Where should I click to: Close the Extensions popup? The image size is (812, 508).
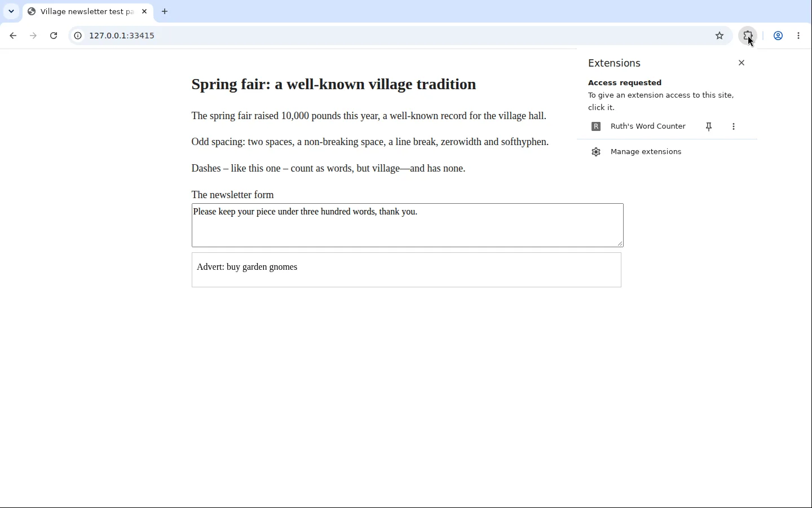tap(742, 63)
